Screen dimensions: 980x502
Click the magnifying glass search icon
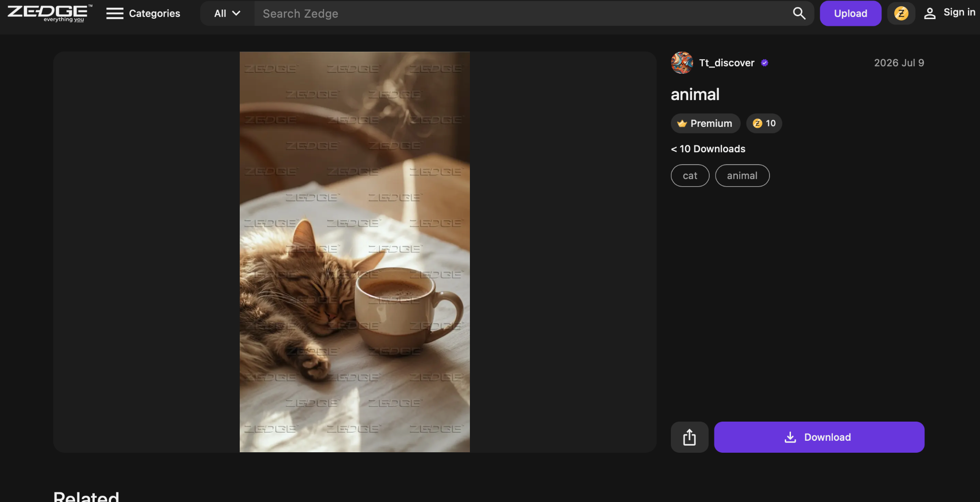(x=799, y=13)
